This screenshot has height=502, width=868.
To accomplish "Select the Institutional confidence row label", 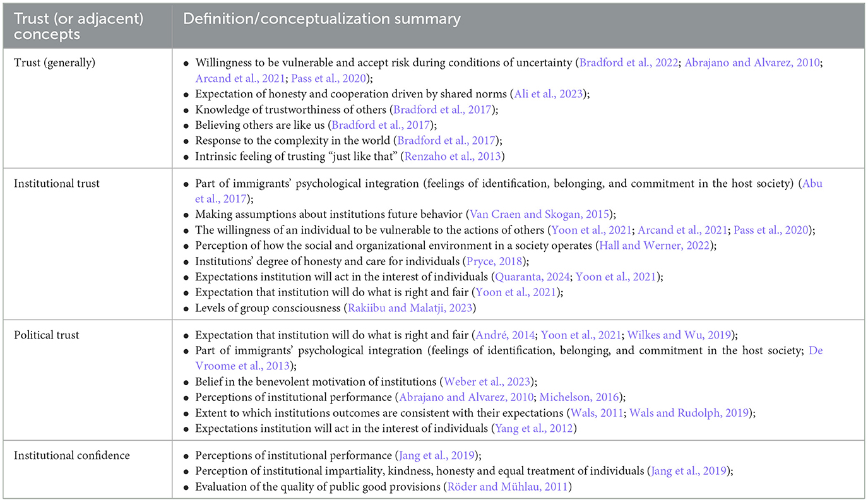I will 72,456.
